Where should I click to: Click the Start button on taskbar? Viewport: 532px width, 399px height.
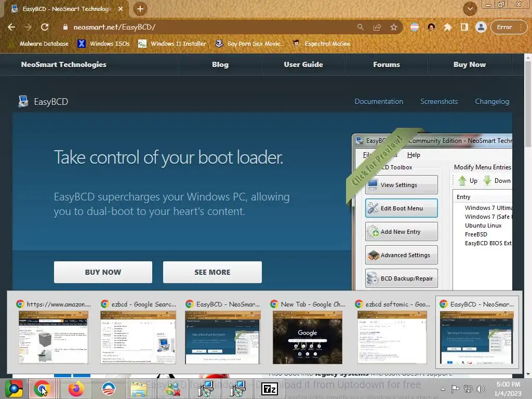pos(14,389)
